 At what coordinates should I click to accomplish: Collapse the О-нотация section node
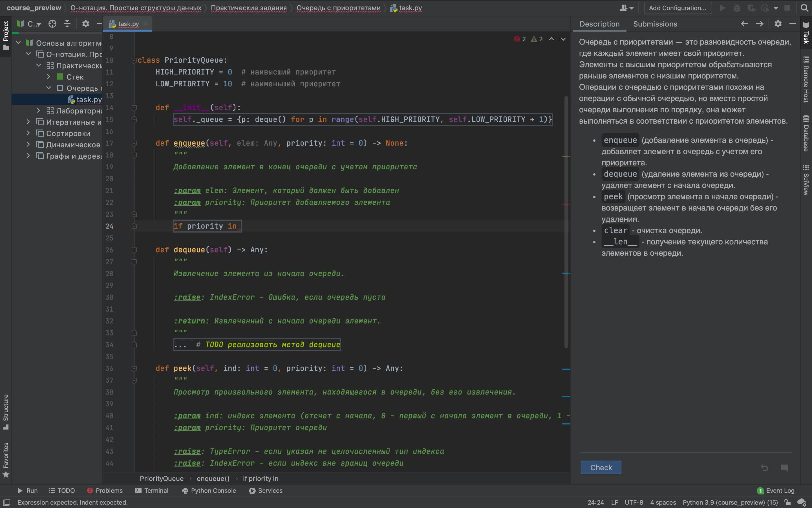28,54
